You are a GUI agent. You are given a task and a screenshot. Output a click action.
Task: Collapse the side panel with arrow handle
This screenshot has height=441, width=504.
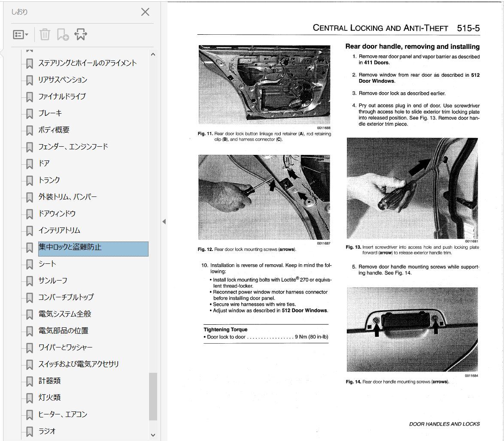pos(164,222)
